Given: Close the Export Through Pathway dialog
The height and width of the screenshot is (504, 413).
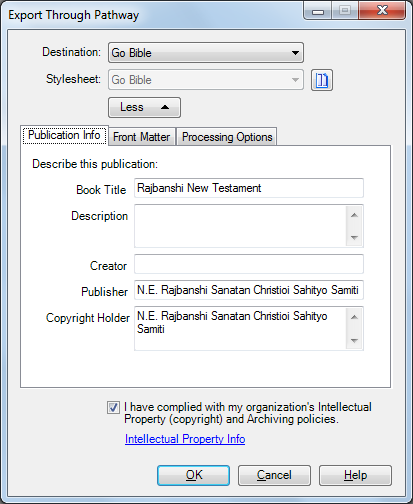Looking at the screenshot, I should click(x=382, y=11).
